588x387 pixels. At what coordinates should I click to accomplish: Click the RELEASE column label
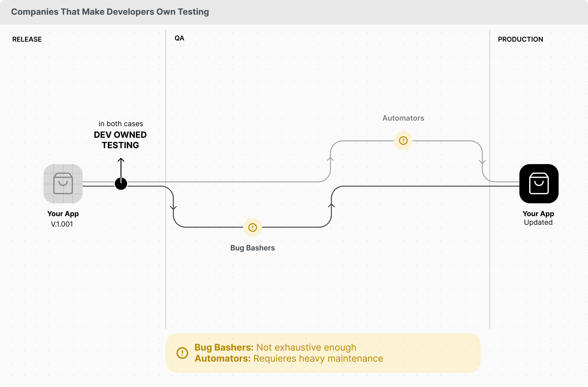[27, 39]
